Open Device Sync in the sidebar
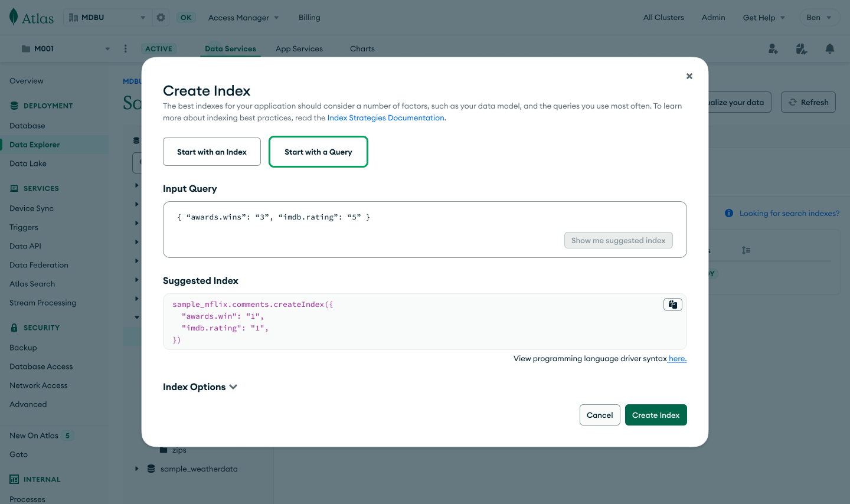The image size is (850, 504). click(31, 208)
